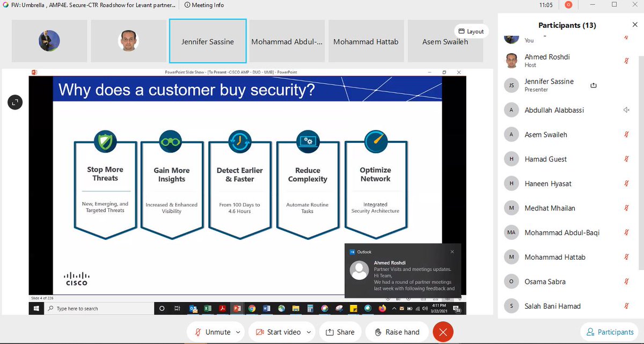Click the Stop More Threats card
The height and width of the screenshot is (344, 644).
(105, 185)
